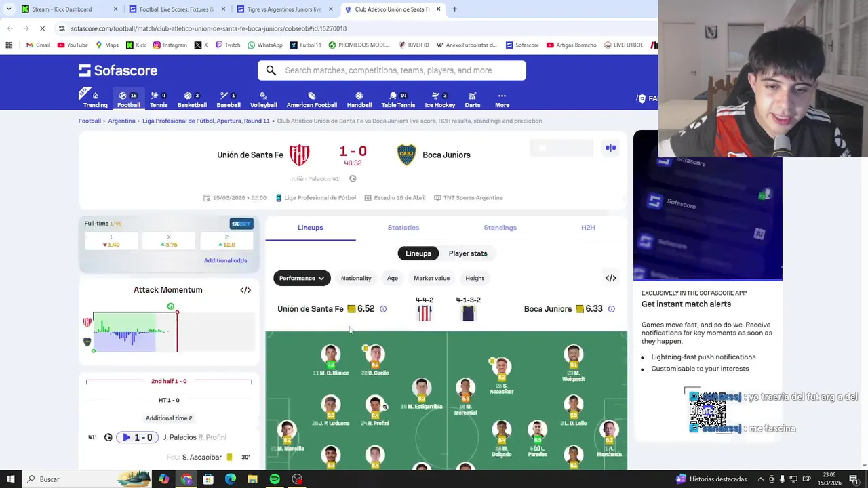Open the Baseball category
868x488 pixels.
click(229, 100)
